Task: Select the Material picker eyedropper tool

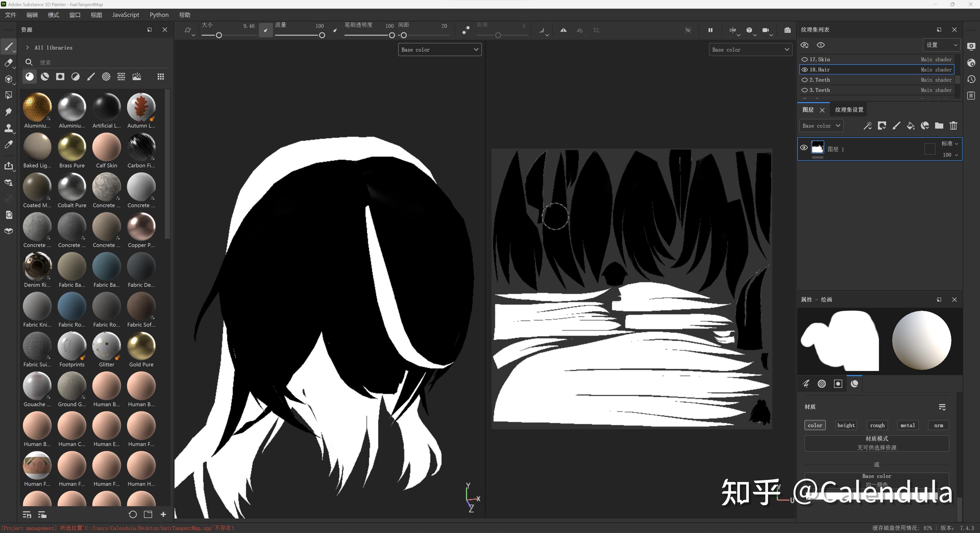Action: click(x=8, y=144)
